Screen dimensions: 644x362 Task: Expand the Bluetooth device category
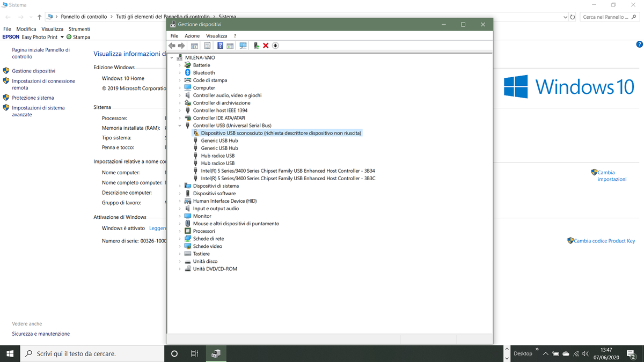point(180,73)
